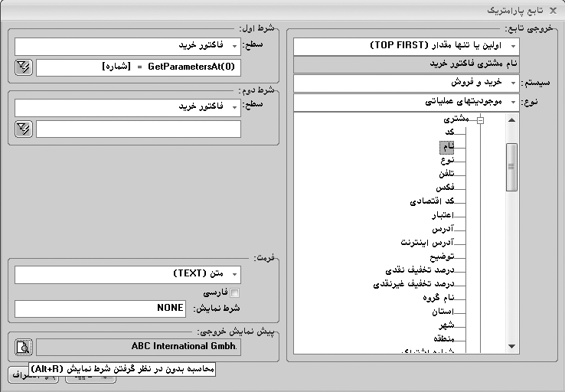The width and height of the screenshot is (565, 392).
Task: Click the شرط نمایش field containing NONE
Action: pos(100,309)
